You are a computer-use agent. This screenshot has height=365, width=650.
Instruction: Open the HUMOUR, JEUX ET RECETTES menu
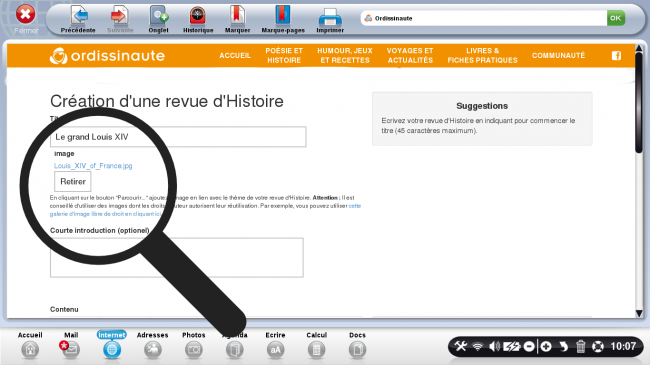pos(345,56)
